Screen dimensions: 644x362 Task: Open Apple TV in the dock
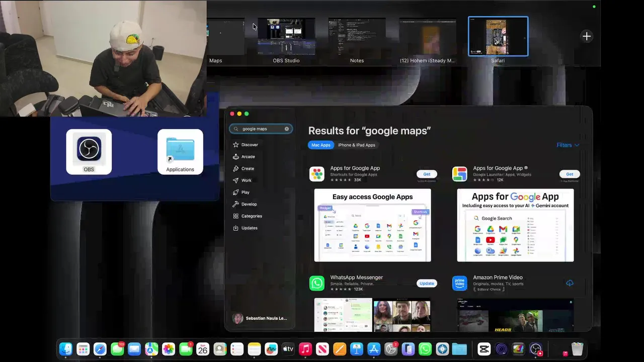point(288,349)
